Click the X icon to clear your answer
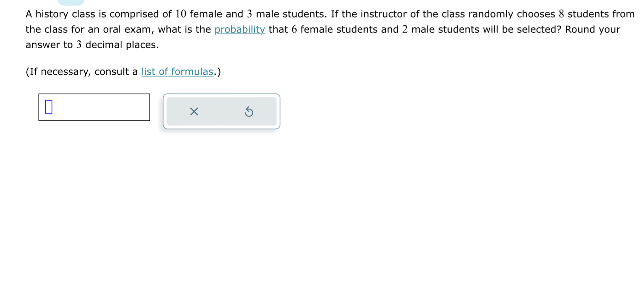Image resolution: width=644 pixels, height=300 pixels. [x=194, y=111]
